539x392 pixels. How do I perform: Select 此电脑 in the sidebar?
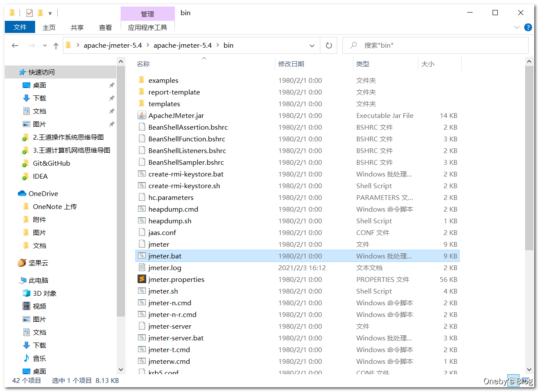pos(33,280)
